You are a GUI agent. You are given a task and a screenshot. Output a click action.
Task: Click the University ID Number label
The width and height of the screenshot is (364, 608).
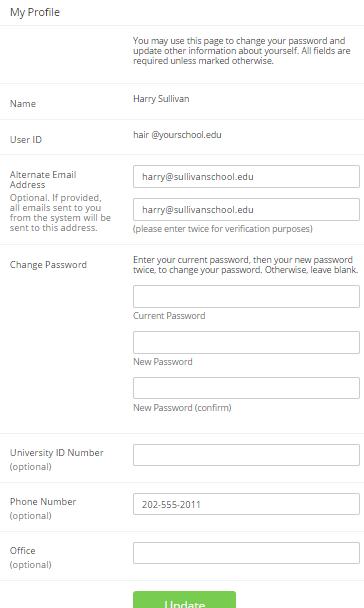[x=57, y=453]
